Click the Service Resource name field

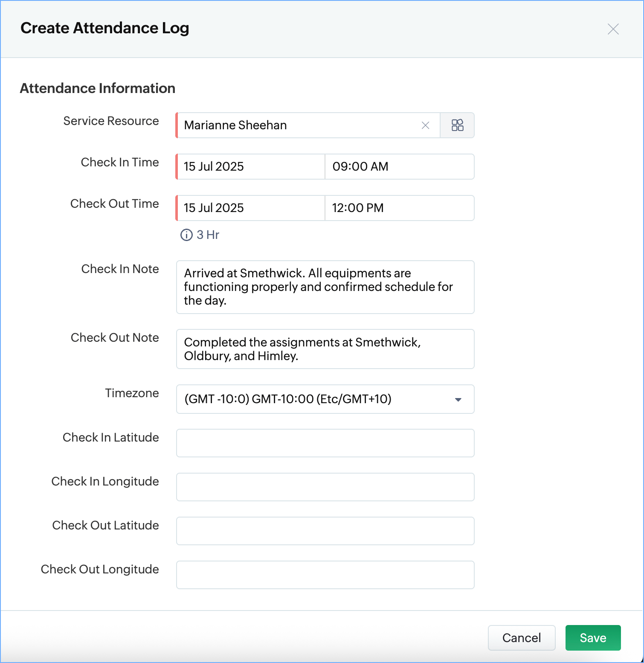coord(299,125)
